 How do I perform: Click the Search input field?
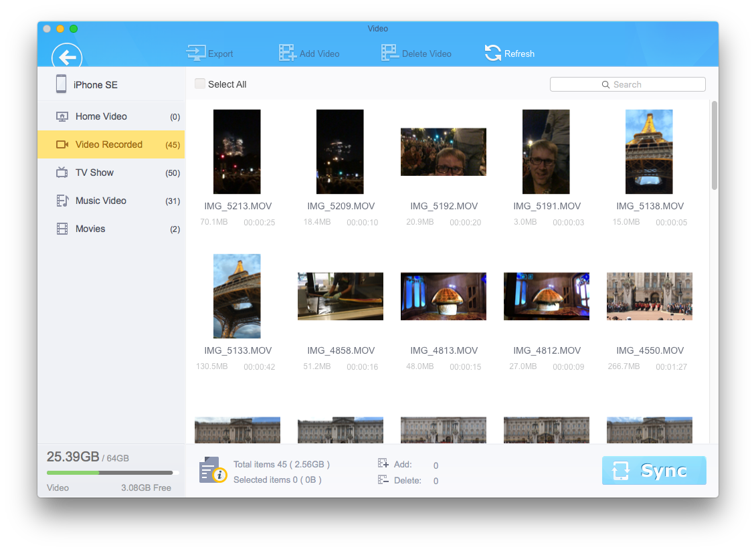627,84
